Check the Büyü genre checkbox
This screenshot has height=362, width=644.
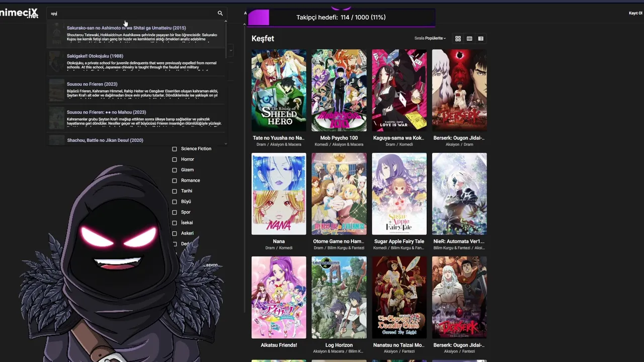175,202
